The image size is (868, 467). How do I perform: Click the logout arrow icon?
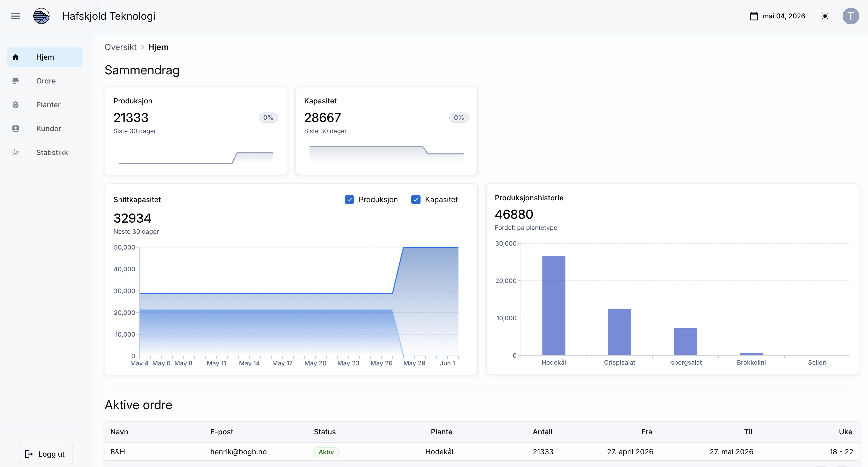29,454
